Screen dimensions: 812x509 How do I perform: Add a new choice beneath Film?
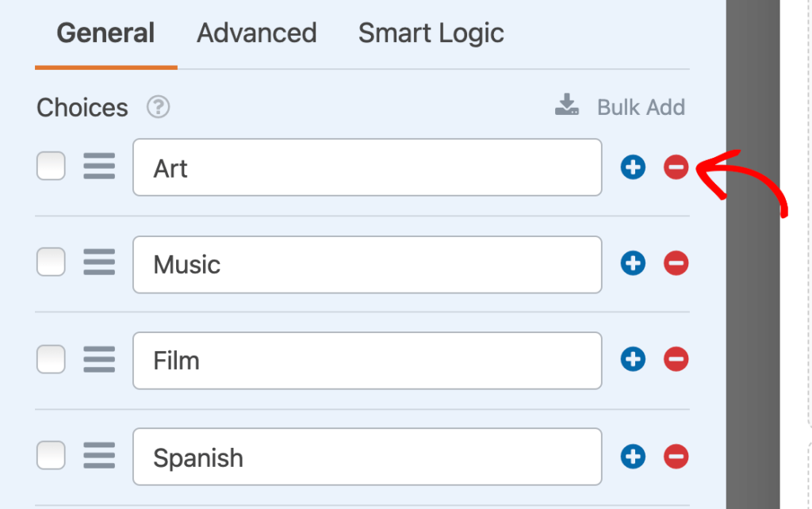tap(633, 359)
